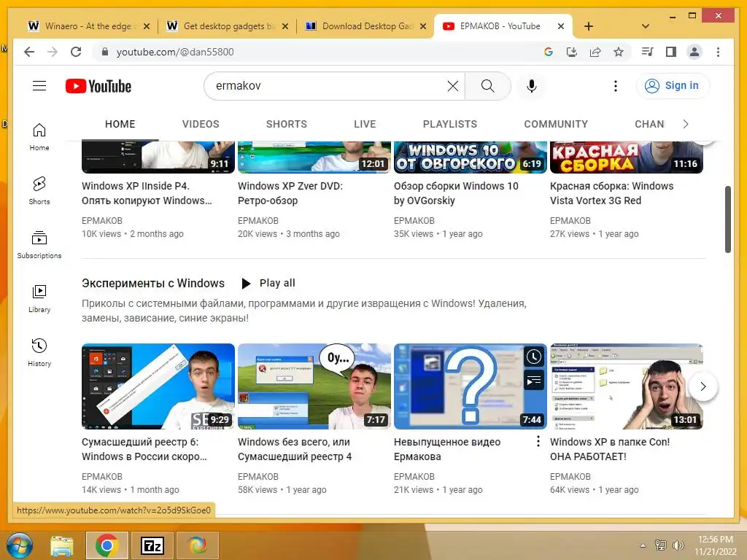Image resolution: width=747 pixels, height=560 pixels.
Task: Open Обзор сборки Windows 10 video title
Action: (456, 193)
